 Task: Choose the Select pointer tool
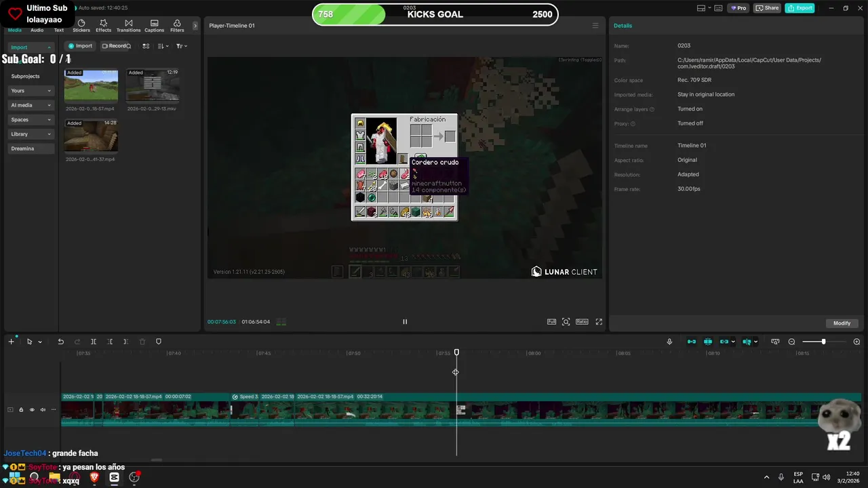tap(29, 342)
